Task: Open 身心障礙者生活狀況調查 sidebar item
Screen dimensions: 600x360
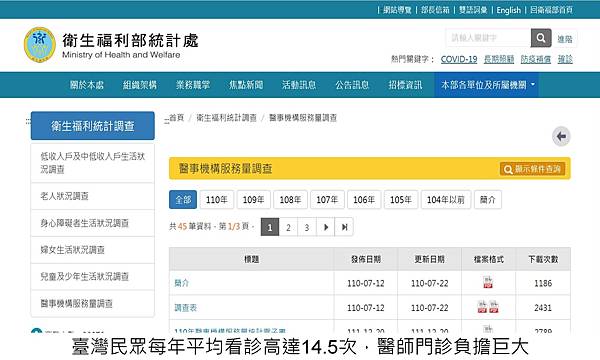Action: point(93,223)
